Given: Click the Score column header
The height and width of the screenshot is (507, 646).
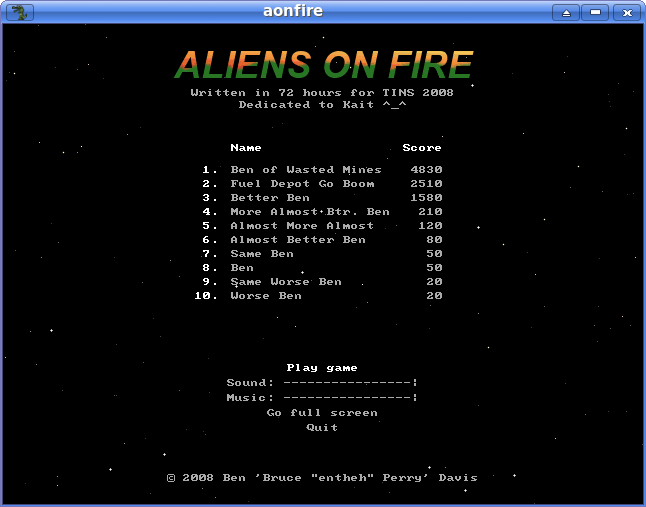Looking at the screenshot, I should coord(421,148).
